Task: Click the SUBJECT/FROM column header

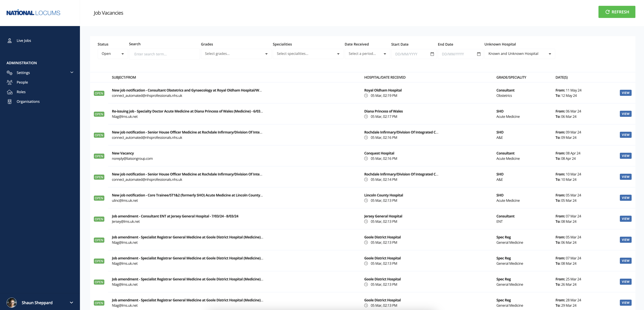Action: pyautogui.click(x=124, y=77)
